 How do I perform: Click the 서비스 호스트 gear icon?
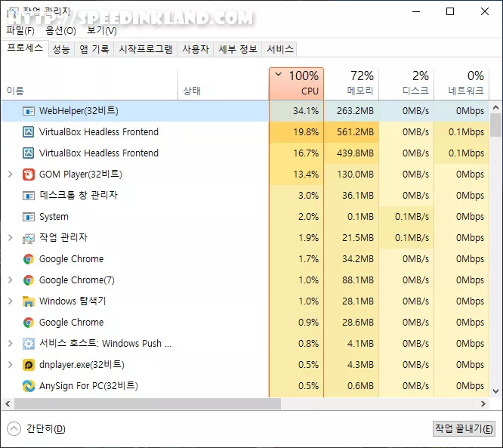tap(29, 344)
